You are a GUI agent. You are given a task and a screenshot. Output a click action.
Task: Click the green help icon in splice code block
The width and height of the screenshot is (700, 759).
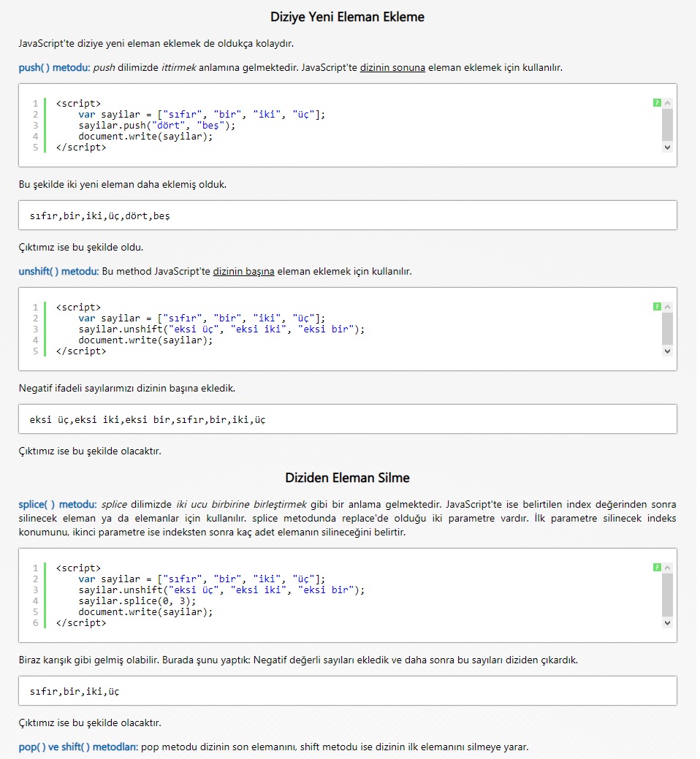657,568
